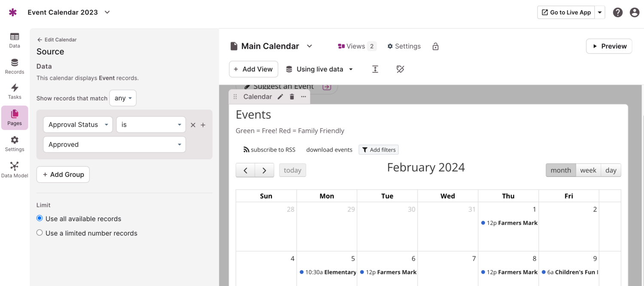Open the help question mark icon

[x=617, y=12]
